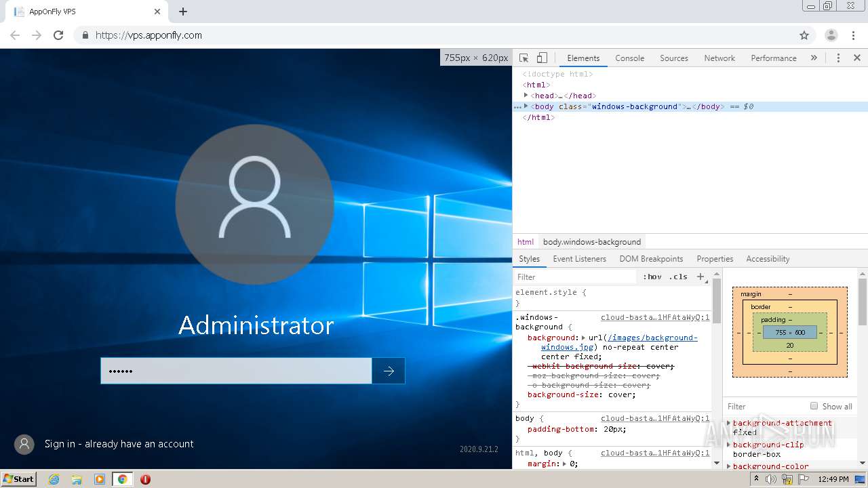Open the Chrome profile avatar
Image resolution: width=868 pixels, height=488 pixels.
pyautogui.click(x=831, y=35)
